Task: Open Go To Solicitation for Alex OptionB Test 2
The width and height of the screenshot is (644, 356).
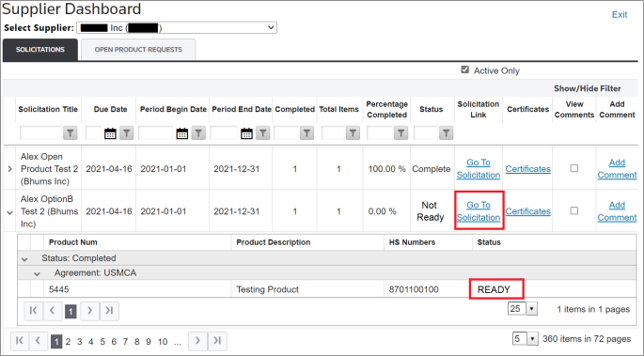Action: point(479,210)
